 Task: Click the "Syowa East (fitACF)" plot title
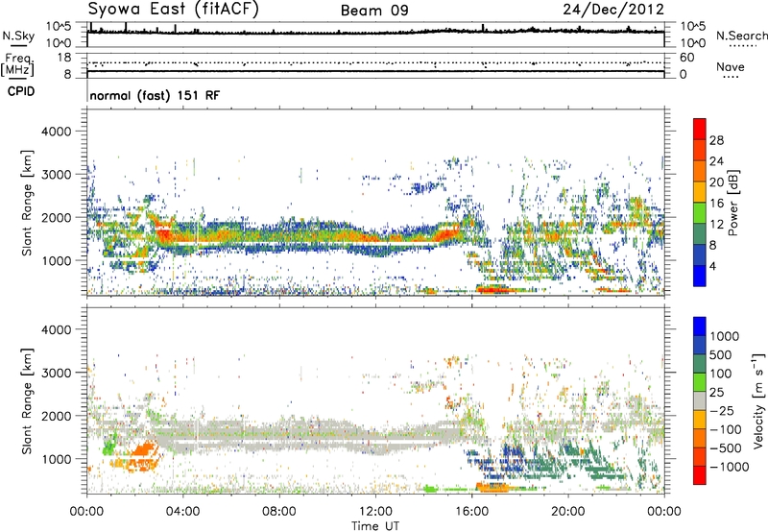coord(173,9)
